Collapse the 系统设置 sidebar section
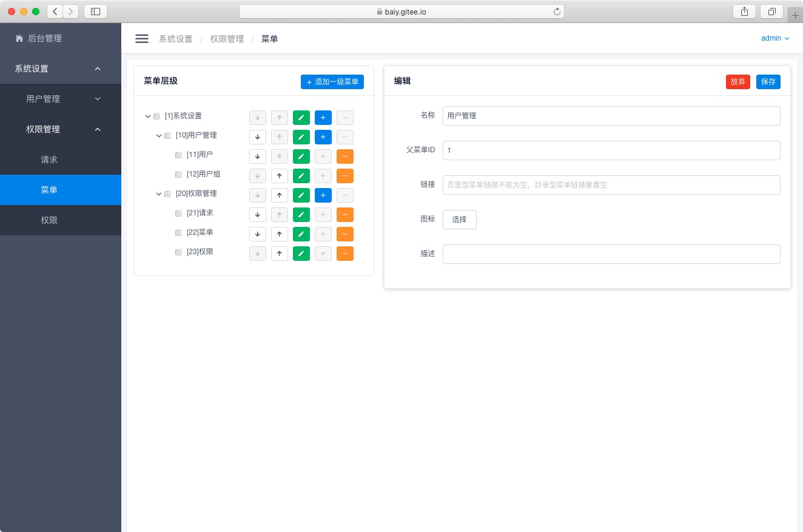Viewport: 803px width, 532px height. click(61, 69)
